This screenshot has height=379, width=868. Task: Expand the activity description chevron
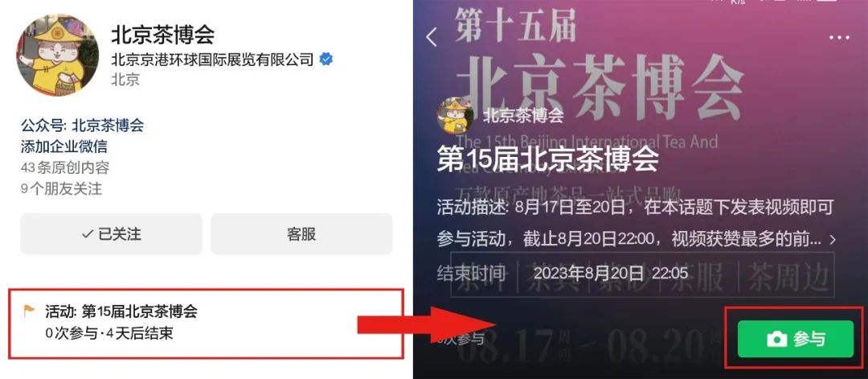coord(832,240)
